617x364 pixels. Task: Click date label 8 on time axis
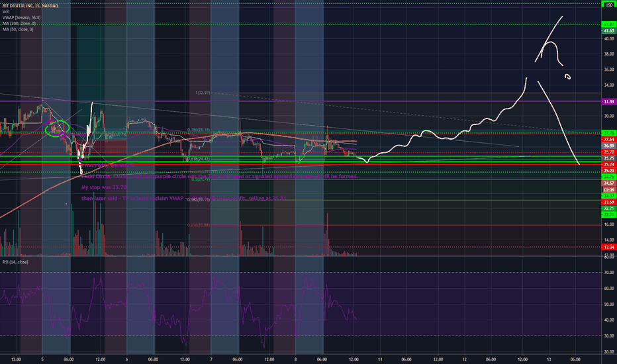295,359
